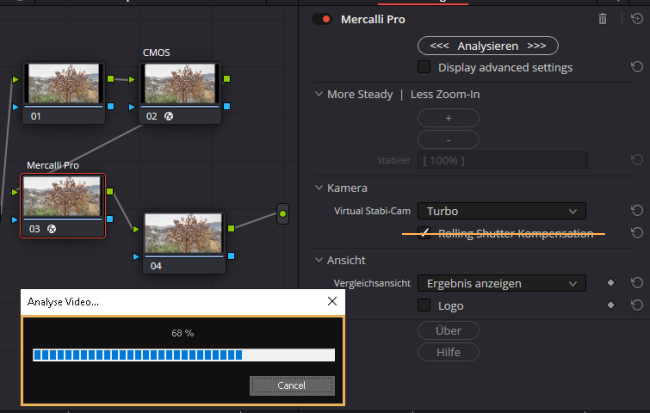Enable the Logo checkbox

[424, 305]
